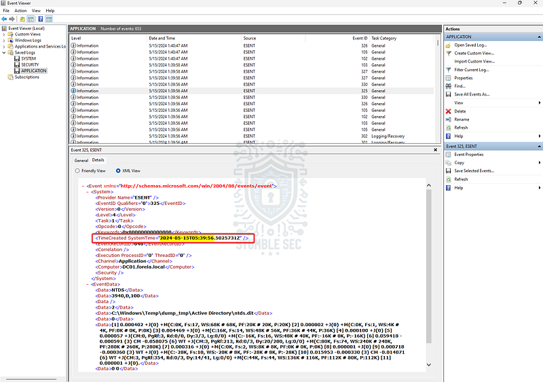The height and width of the screenshot is (392, 543).
Task: Click the Properties icon in Actions pane
Action: click(x=448, y=78)
